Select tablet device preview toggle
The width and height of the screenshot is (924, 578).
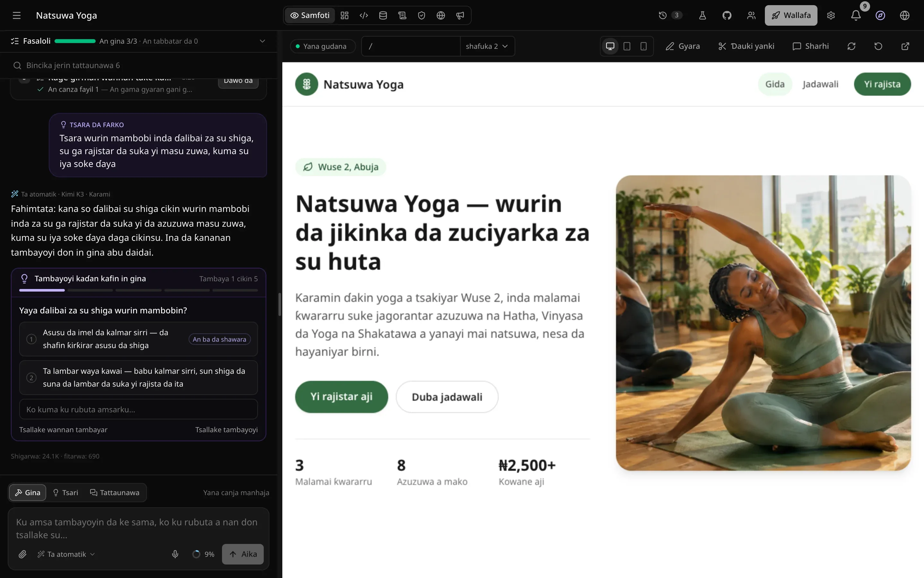click(627, 46)
